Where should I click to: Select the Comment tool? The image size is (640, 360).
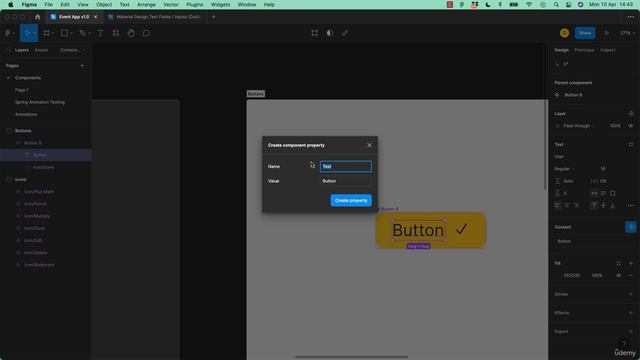(x=146, y=33)
